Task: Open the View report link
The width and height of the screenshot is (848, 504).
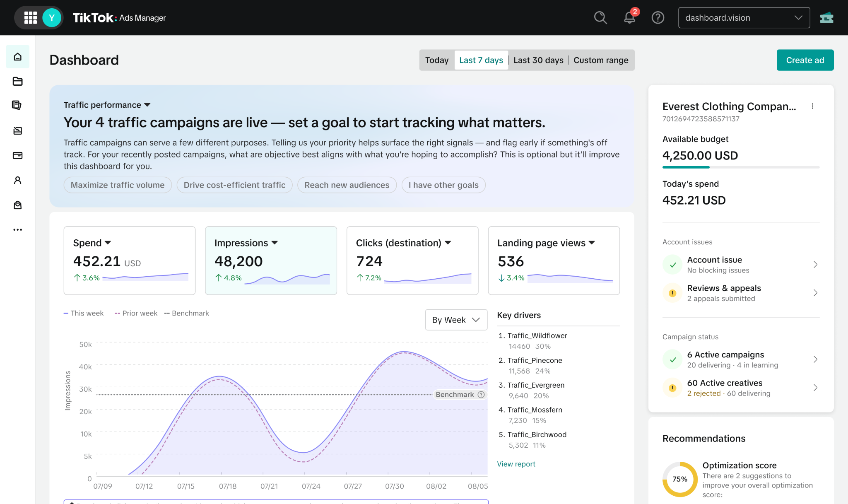Action: point(516,464)
